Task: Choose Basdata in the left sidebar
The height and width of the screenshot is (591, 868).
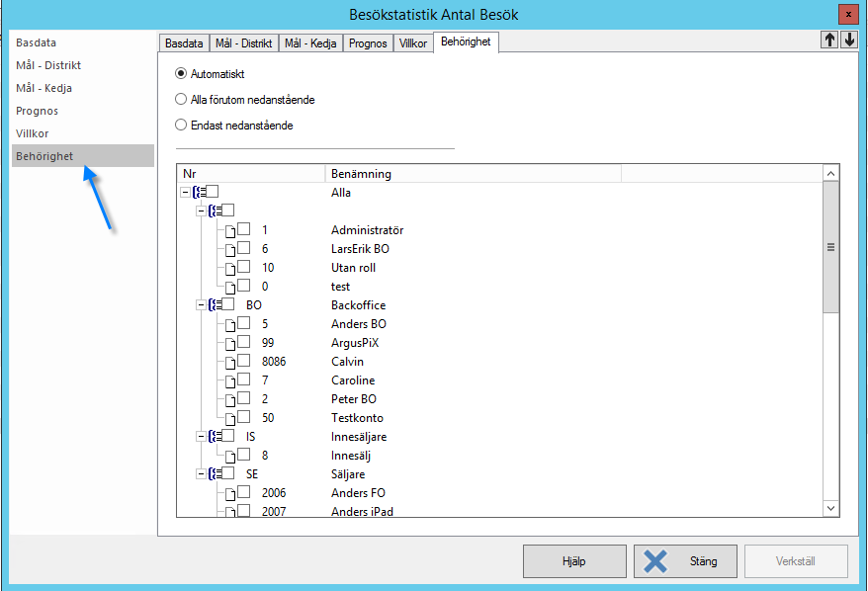Action: 83,42
